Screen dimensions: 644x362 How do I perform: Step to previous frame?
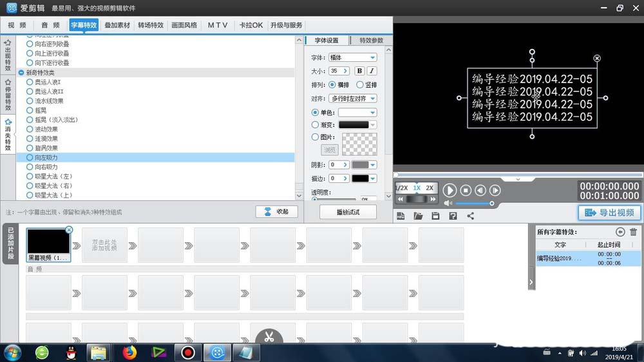point(480,190)
